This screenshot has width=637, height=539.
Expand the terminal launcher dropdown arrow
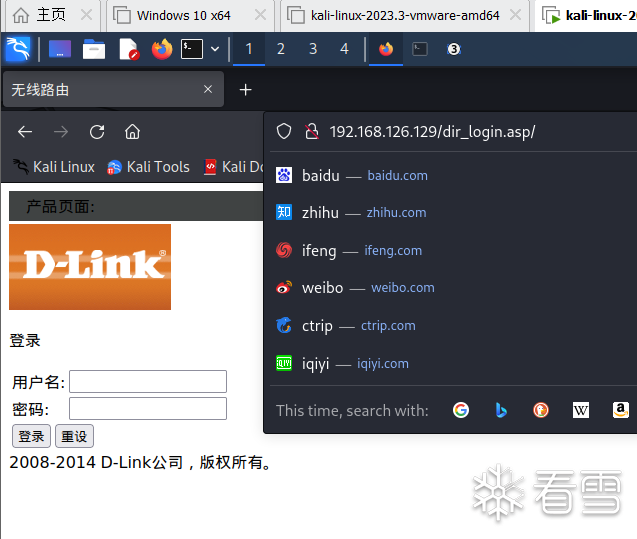[215, 49]
